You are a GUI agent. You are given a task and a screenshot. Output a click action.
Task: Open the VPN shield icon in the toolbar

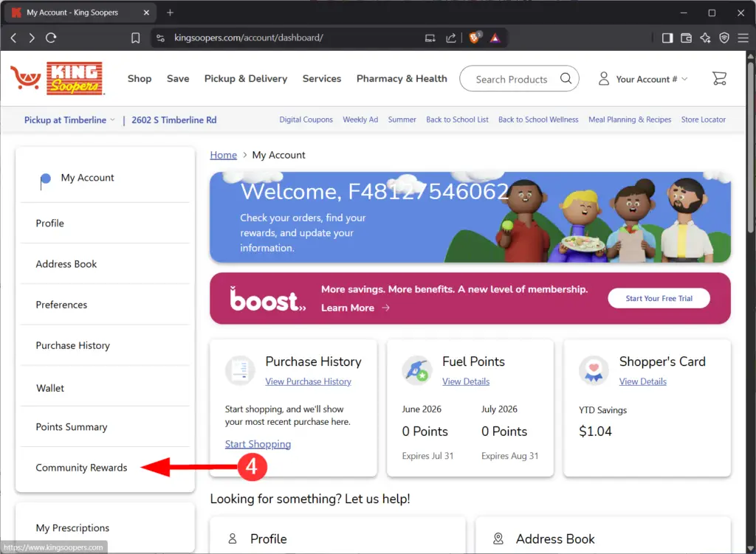tap(724, 38)
